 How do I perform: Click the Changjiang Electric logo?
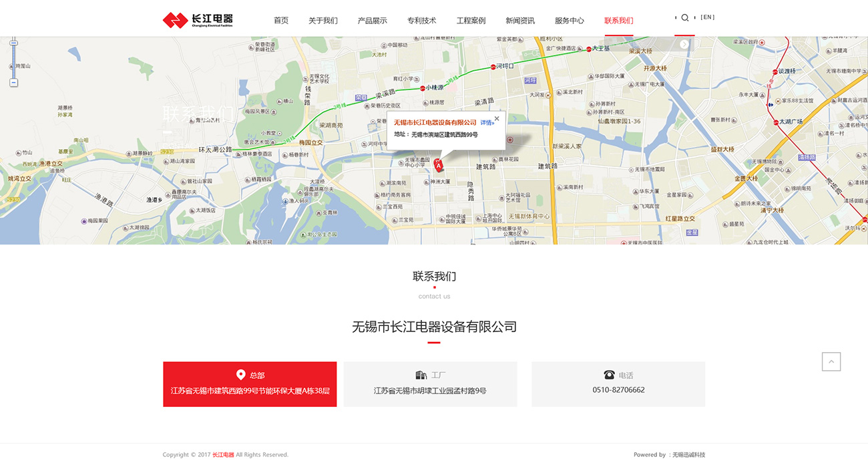pos(198,20)
